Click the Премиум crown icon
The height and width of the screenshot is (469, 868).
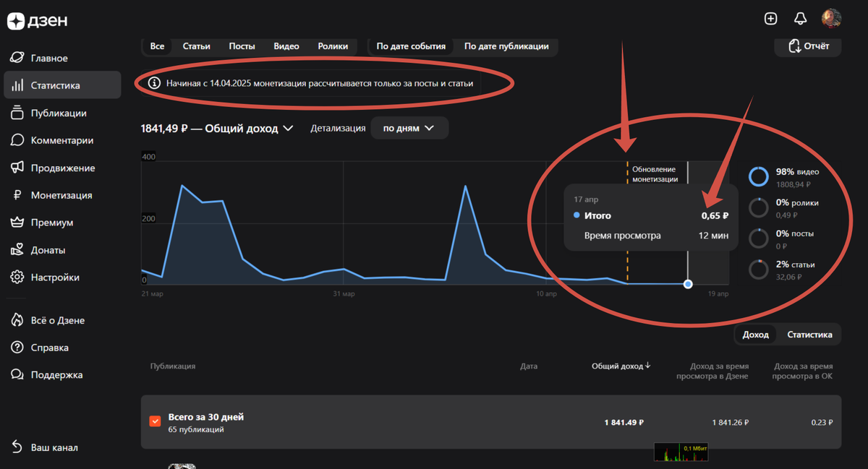[17, 223]
